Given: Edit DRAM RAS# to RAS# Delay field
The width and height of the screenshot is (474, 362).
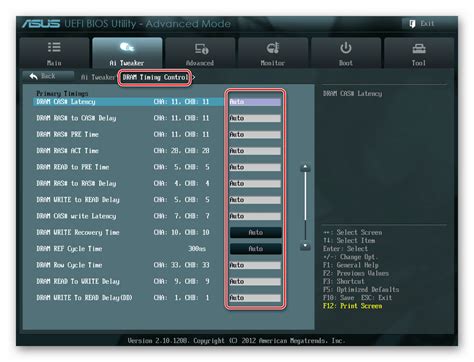Looking at the screenshot, I should 255,184.
